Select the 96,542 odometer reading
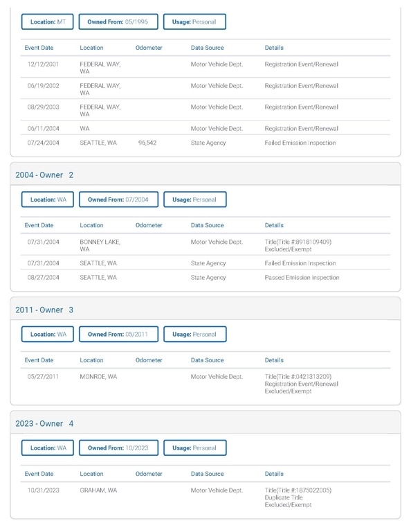 [x=147, y=143]
